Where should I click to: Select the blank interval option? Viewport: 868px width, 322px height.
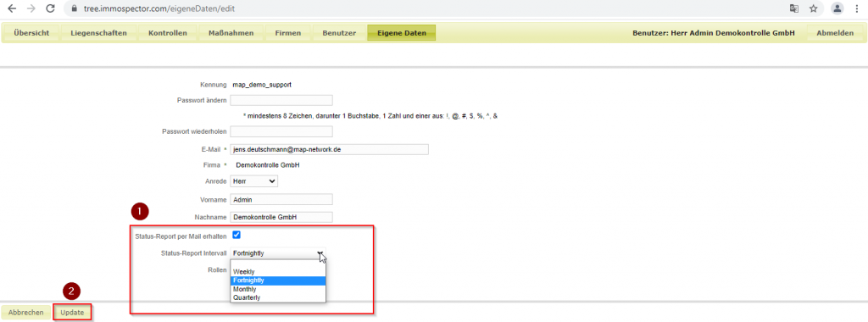click(278, 264)
